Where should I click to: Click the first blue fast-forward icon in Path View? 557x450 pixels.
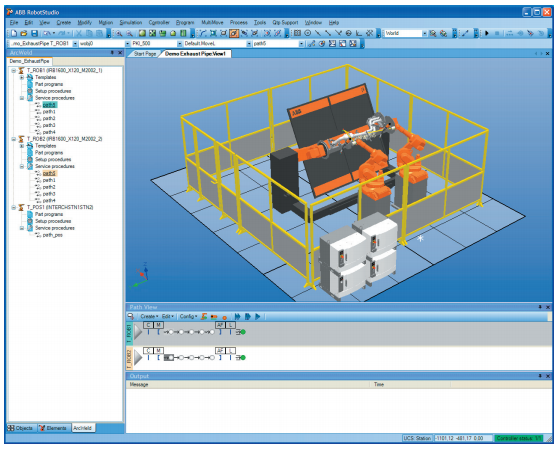pyautogui.click(x=237, y=316)
